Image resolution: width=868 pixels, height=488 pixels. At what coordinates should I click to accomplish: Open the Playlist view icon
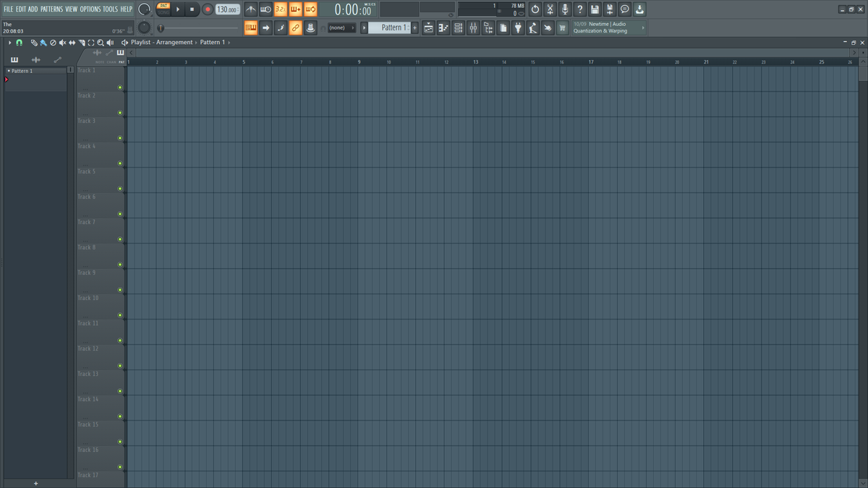pyautogui.click(x=428, y=27)
